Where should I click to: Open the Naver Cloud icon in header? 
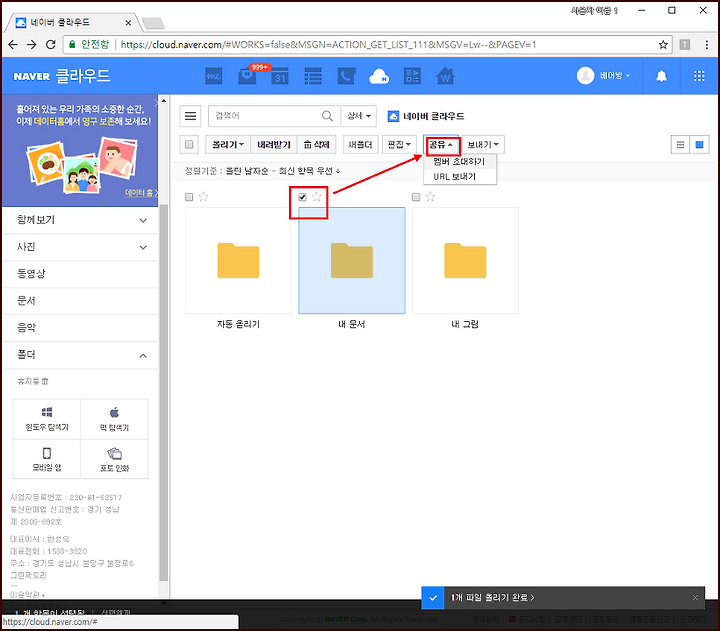point(379,76)
